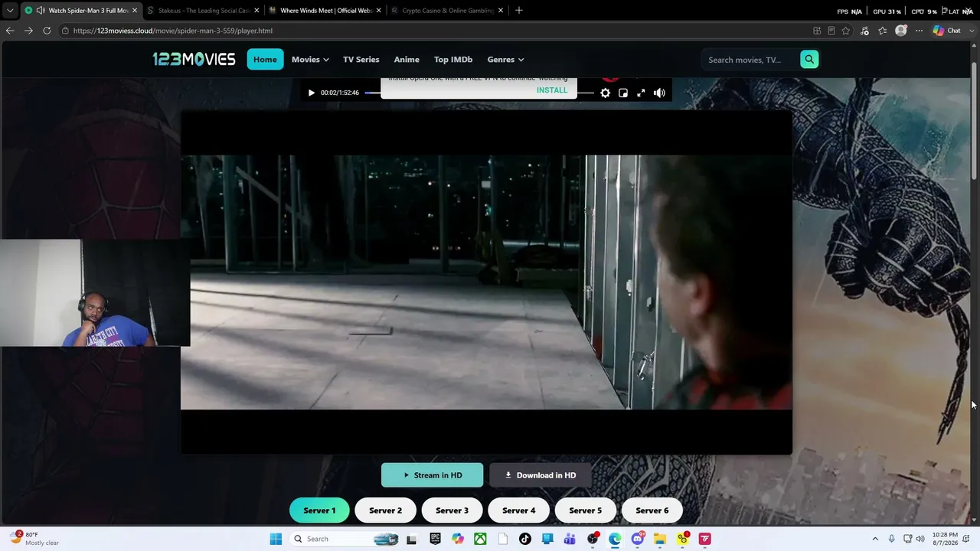Click the microphone tray icon
Image resolution: width=980 pixels, height=551 pixels.
click(892, 539)
